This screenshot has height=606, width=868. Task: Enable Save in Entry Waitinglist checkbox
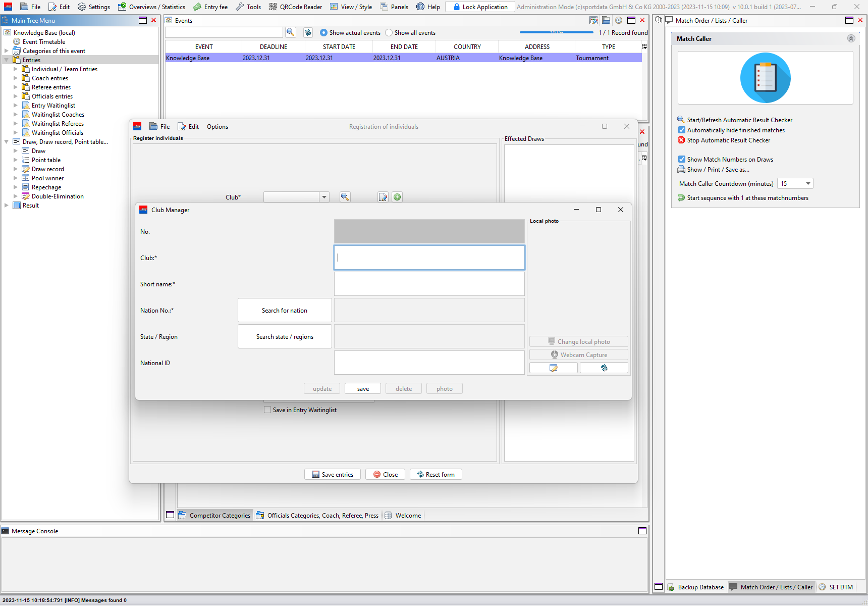(267, 410)
